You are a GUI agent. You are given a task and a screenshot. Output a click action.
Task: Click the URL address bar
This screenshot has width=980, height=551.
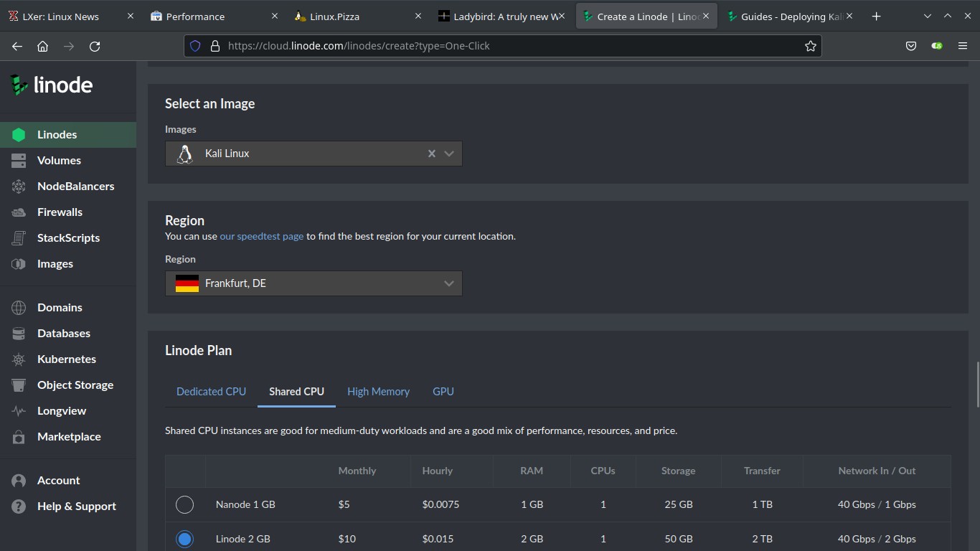(502, 46)
